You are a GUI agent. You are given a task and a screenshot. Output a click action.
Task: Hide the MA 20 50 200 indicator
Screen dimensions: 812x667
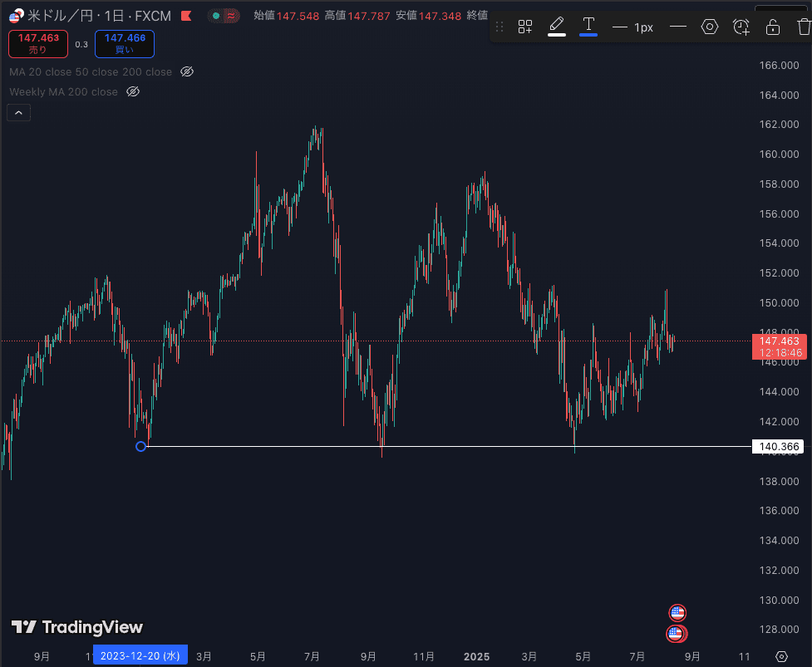186,71
